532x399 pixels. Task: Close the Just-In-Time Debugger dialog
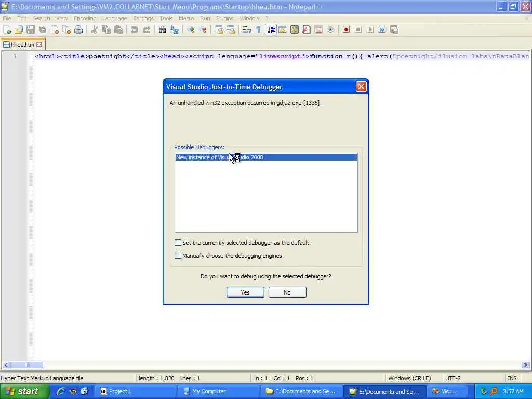(x=361, y=87)
